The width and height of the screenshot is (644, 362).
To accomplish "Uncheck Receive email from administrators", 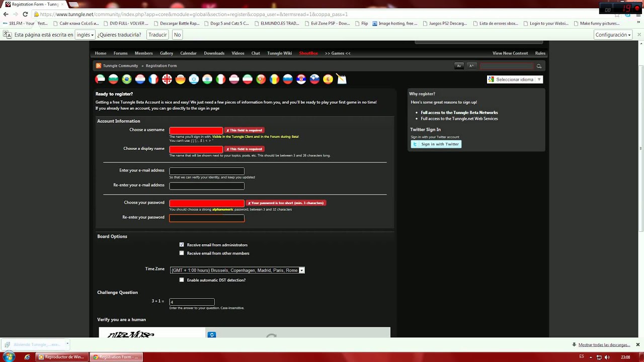I will click(x=182, y=245).
